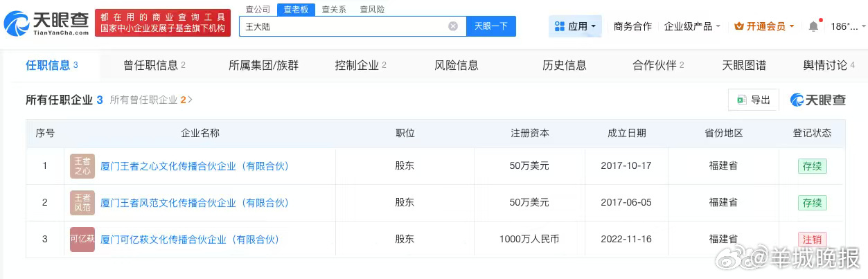
Task: Open the 天眼图谱 tab
Action: click(x=744, y=65)
